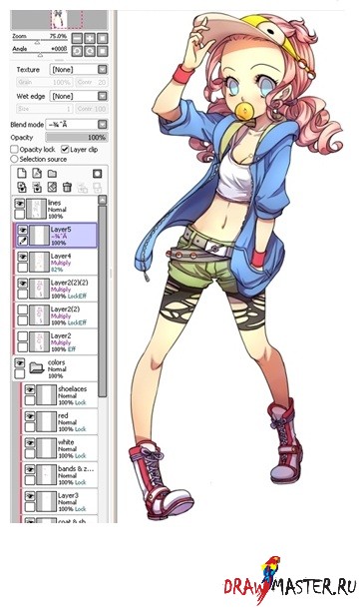
Task: Hide the Layer4 layer via eye icon
Action: tap(23, 257)
